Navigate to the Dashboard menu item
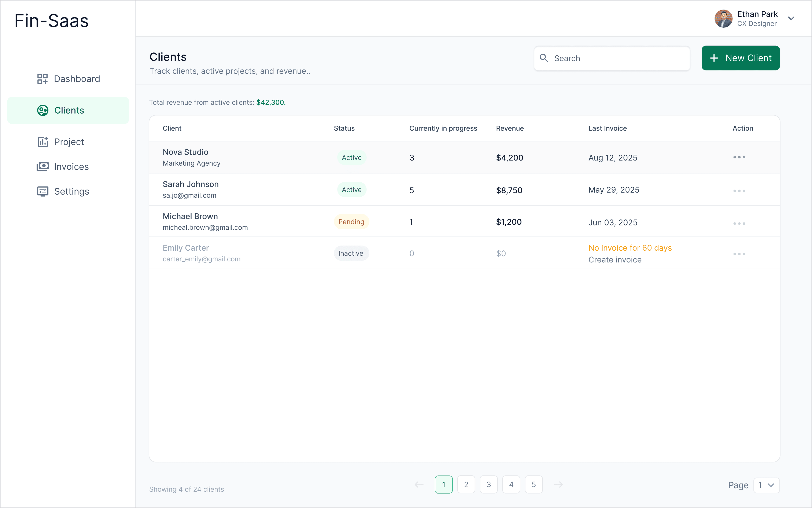Viewport: 812px width, 508px height. (x=77, y=79)
